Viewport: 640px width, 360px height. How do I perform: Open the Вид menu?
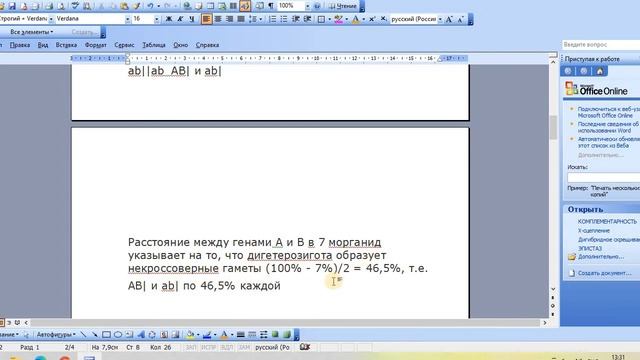tap(43, 45)
